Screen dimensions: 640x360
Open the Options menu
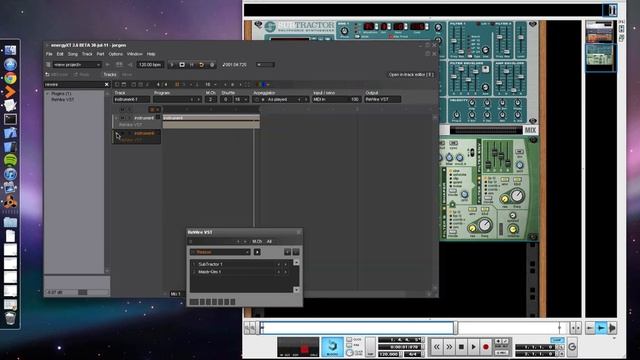116,54
